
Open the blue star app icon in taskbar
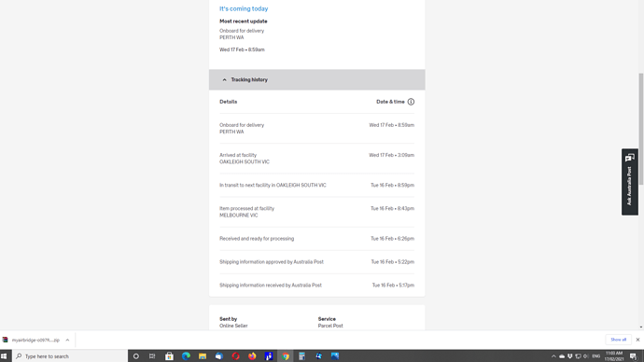(318, 356)
